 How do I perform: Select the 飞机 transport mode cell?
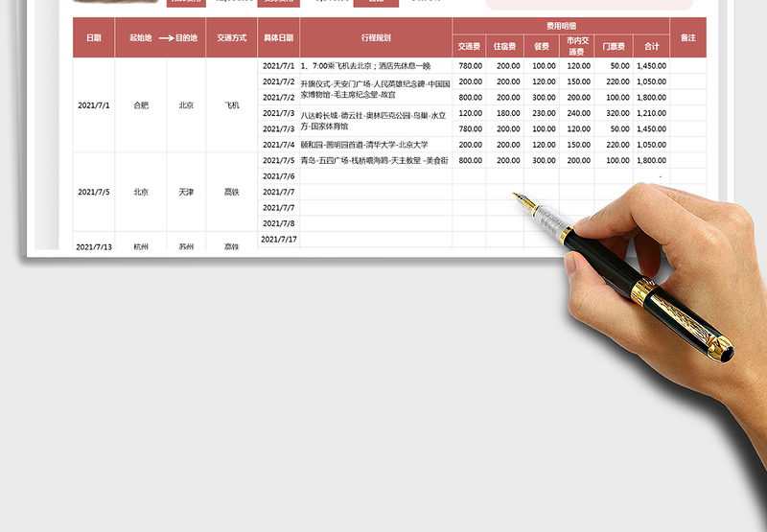coord(231,105)
